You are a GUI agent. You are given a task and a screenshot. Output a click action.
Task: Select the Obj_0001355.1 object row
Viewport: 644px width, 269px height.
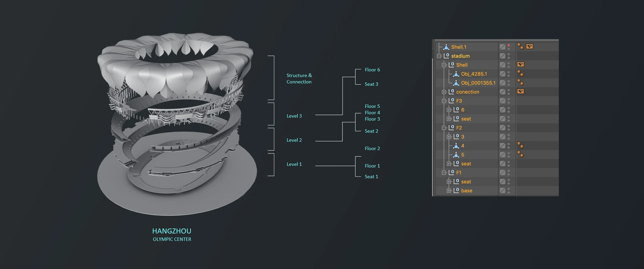pyautogui.click(x=478, y=83)
